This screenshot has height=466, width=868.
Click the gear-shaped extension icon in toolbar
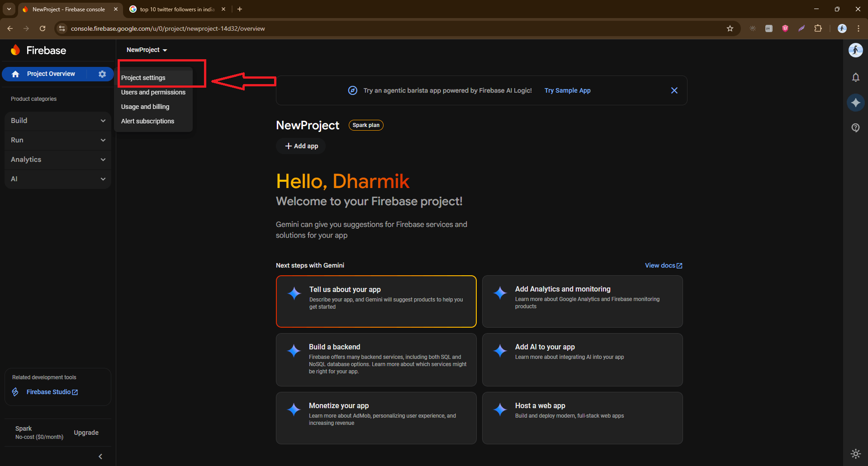[753, 28]
